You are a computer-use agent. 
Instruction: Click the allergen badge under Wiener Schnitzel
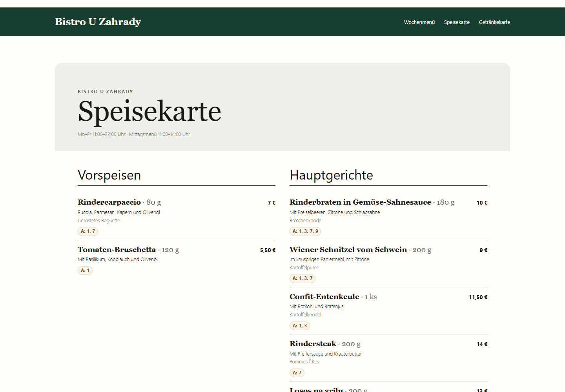[x=303, y=278]
